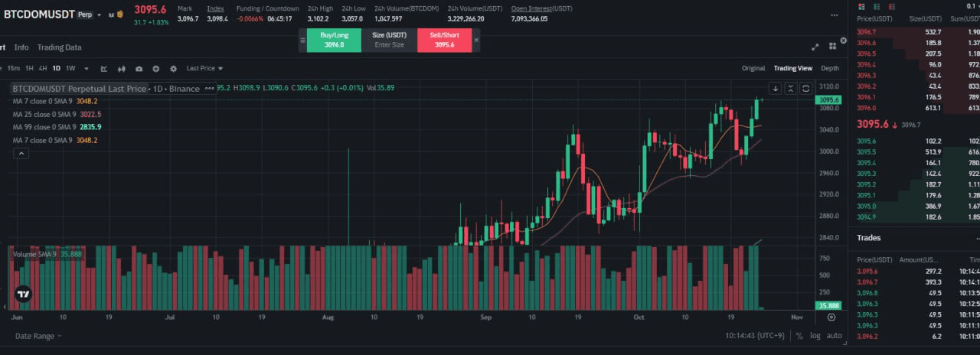Screen dimensions: 980x355
Task: Switch to the Trading Data tab
Action: [x=60, y=47]
